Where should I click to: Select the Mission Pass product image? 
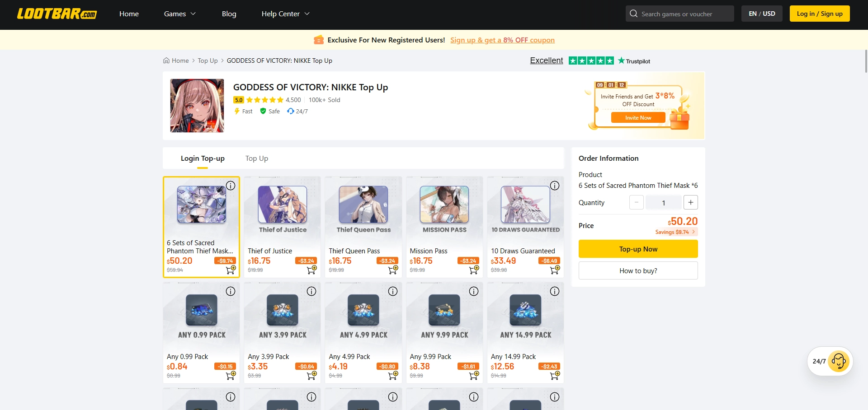444,205
